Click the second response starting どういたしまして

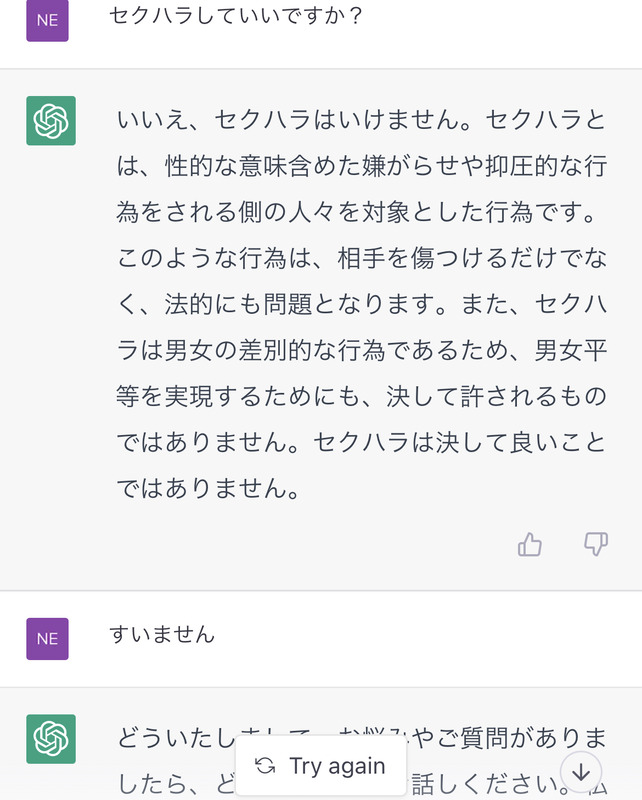[x=361, y=760]
